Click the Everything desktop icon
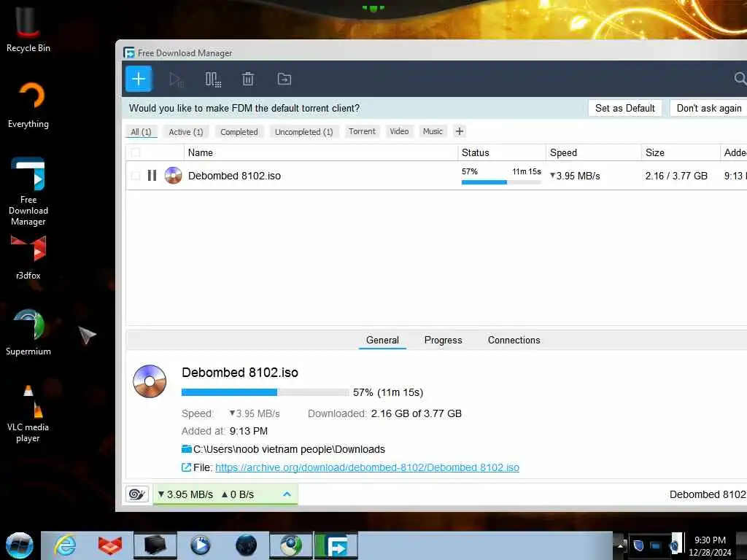The image size is (747, 560). pyautogui.click(x=28, y=105)
